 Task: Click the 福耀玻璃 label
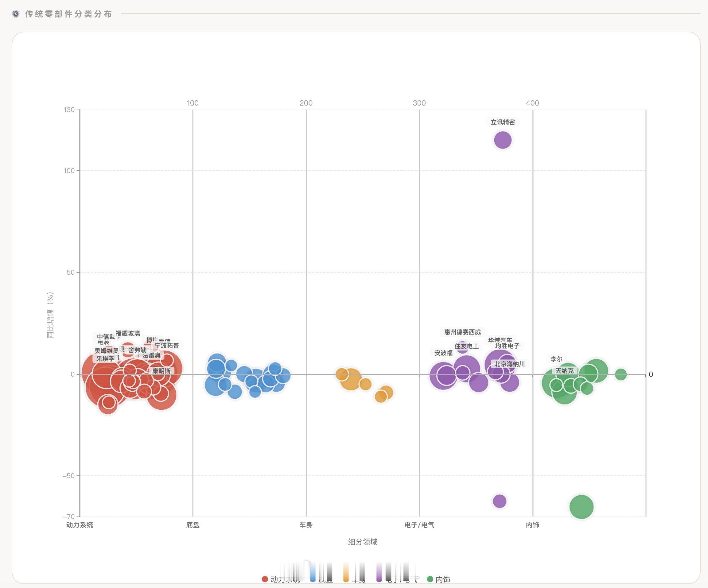click(128, 333)
